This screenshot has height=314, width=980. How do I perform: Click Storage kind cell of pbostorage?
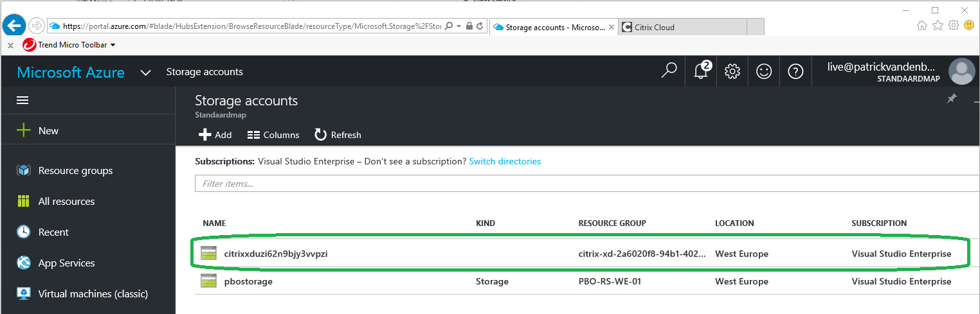492,281
